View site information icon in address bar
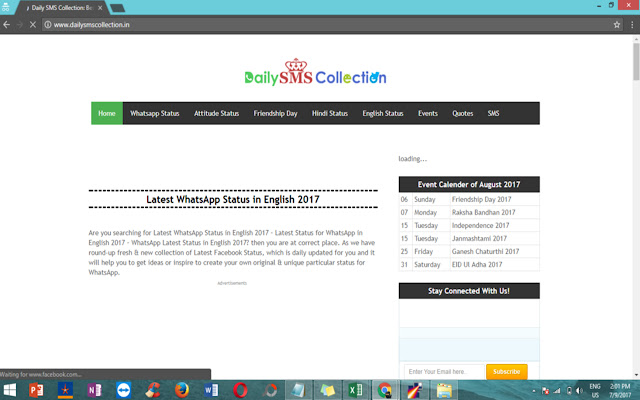640x400 pixels. pyautogui.click(x=48, y=24)
